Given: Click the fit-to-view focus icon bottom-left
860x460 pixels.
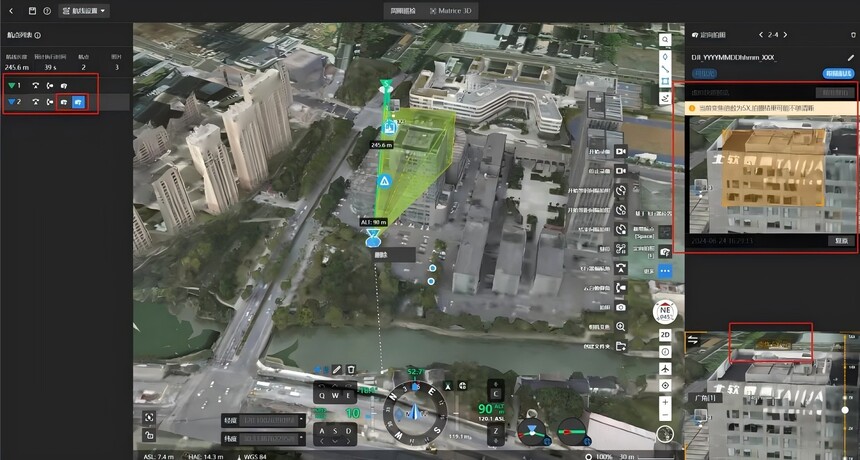Looking at the screenshot, I should pos(149,417).
